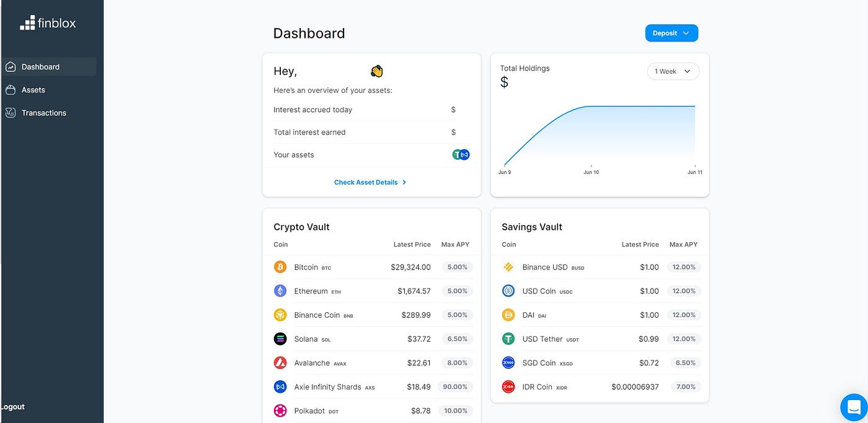Click the Total interest earned label
Viewport: 868px width, 423px height.
tap(309, 132)
